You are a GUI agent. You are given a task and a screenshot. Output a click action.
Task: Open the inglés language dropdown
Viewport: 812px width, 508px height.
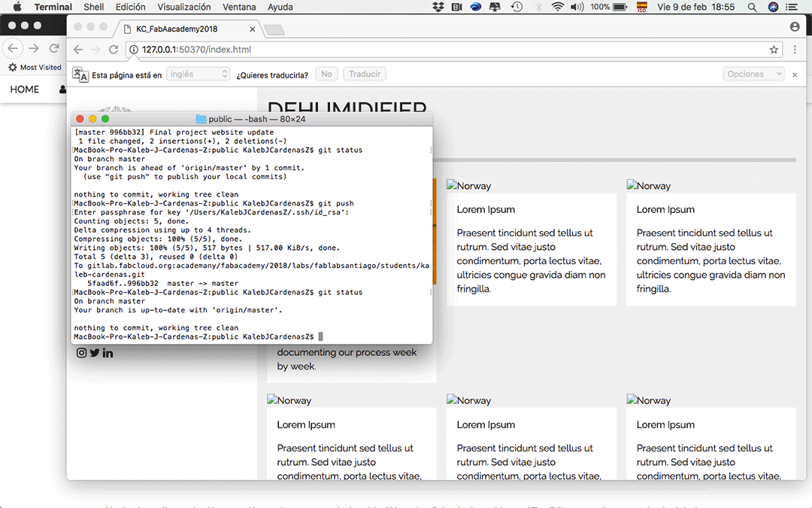[198, 74]
